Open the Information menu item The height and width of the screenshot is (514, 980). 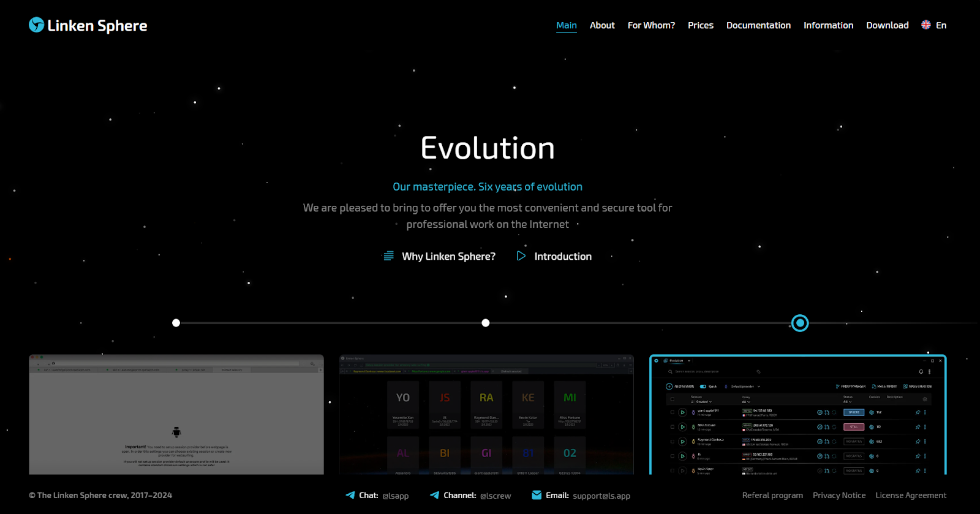tap(828, 25)
